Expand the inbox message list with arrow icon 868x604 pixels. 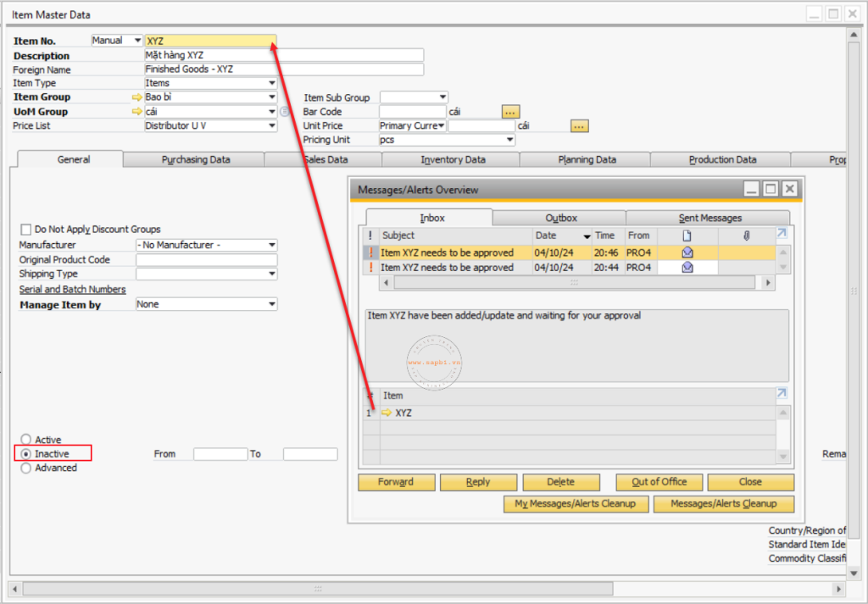click(x=782, y=234)
